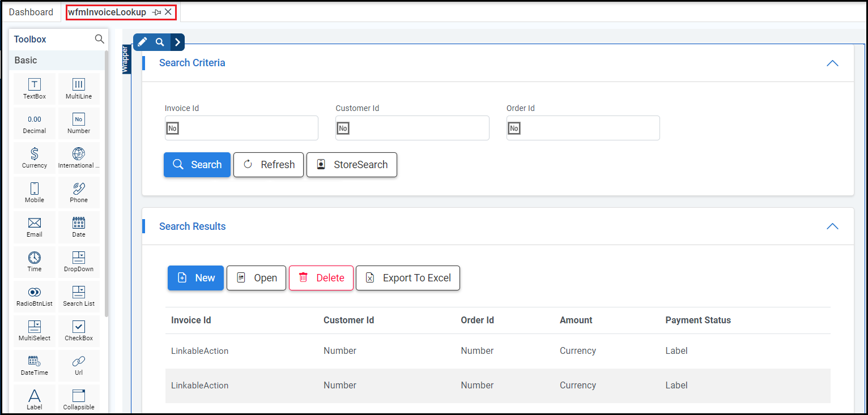Collapse the Search Results section
The height and width of the screenshot is (415, 868).
[x=832, y=226]
